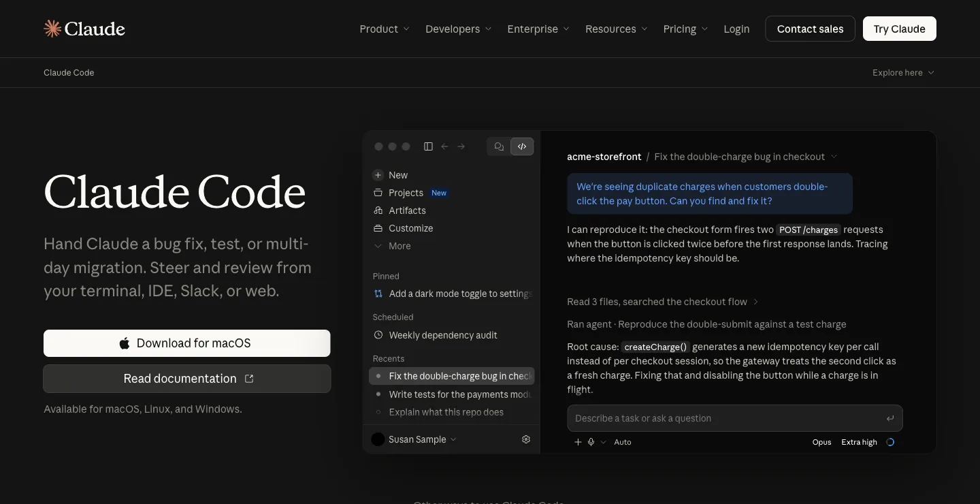Switch to code mode using the code brackets icon

522,146
